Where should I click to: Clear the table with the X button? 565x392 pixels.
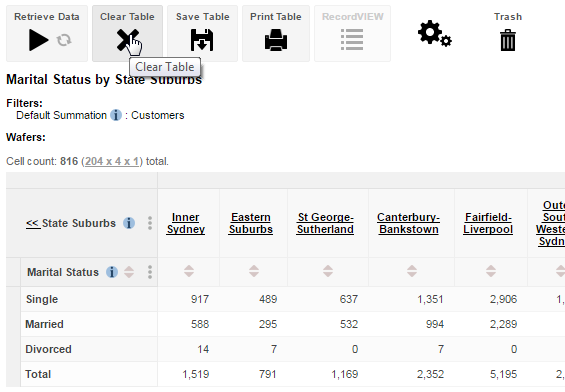tap(127, 40)
